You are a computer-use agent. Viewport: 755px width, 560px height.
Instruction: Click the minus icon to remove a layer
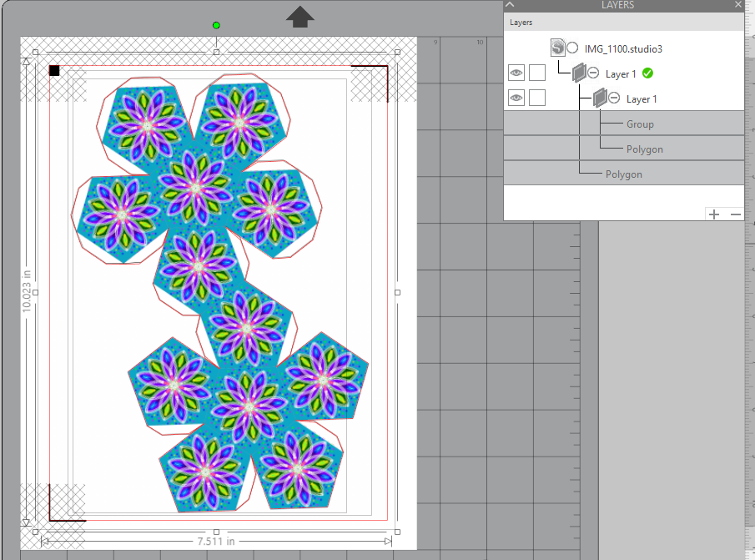point(735,214)
